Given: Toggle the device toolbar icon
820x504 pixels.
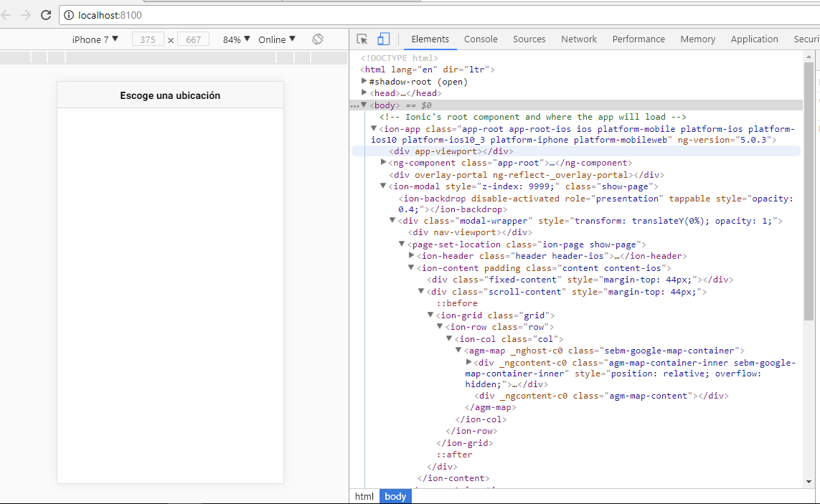Looking at the screenshot, I should coord(384,39).
